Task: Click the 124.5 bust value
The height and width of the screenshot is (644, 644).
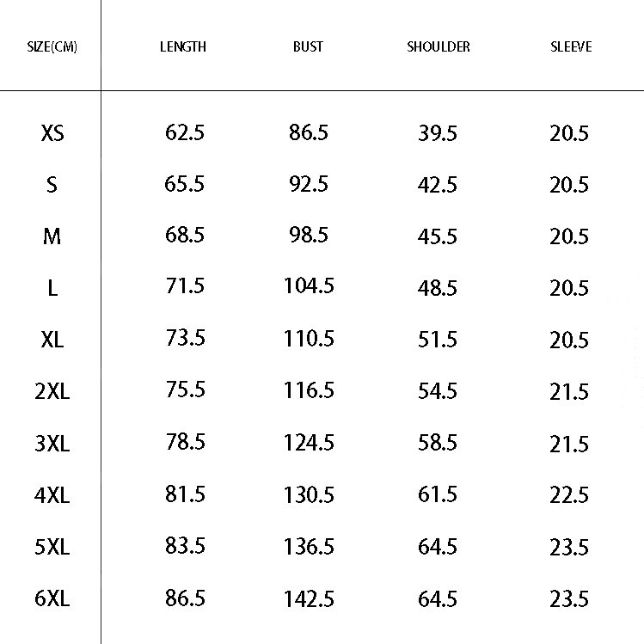Action: point(309,443)
